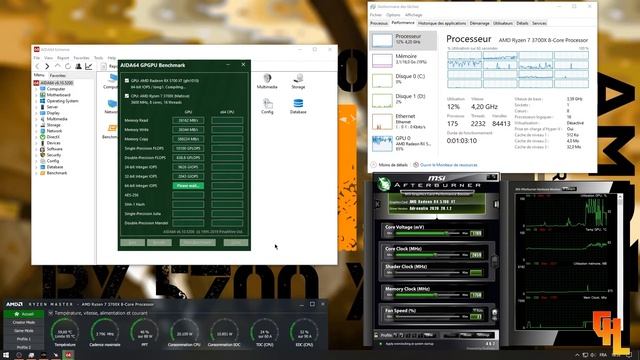Screen dimensions: 640x360
Task: Open the AIDA64 File menu
Action: (37, 58)
